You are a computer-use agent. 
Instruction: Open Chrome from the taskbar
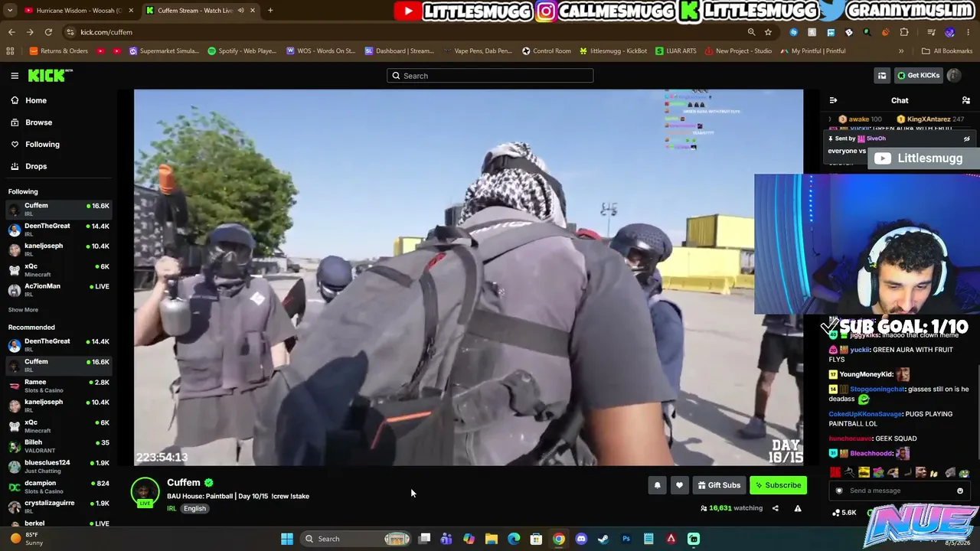pos(559,539)
